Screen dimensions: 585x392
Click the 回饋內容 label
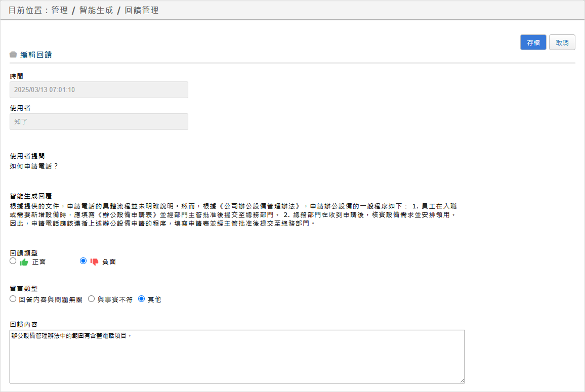23,325
